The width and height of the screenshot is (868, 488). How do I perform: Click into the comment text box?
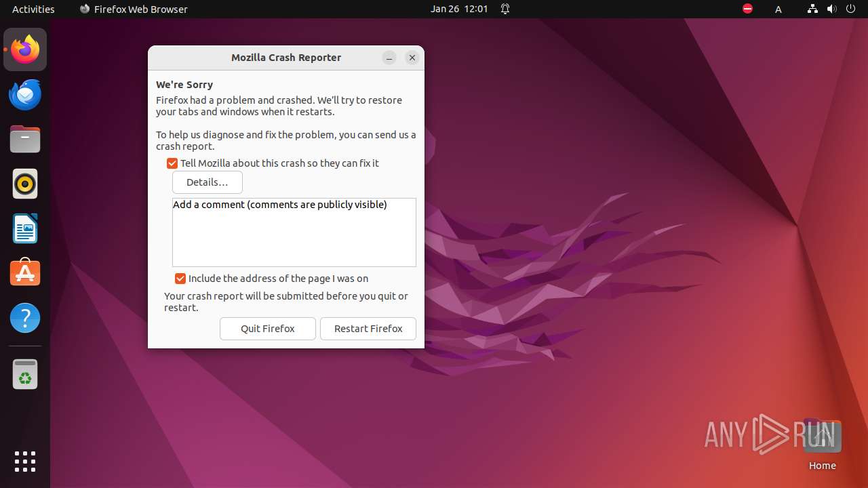tap(294, 232)
